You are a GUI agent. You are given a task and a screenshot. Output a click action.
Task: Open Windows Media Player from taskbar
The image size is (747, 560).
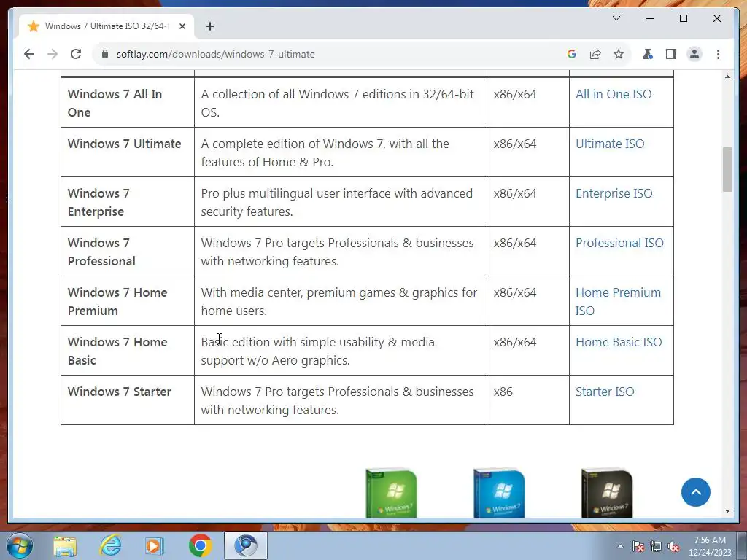(155, 545)
